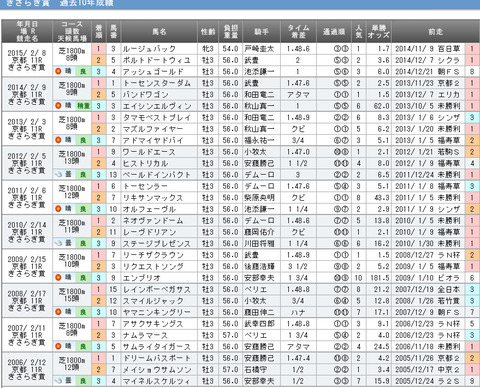Click the 馬名 column header
Viewport: 480px width, 388px height.
pos(159,32)
